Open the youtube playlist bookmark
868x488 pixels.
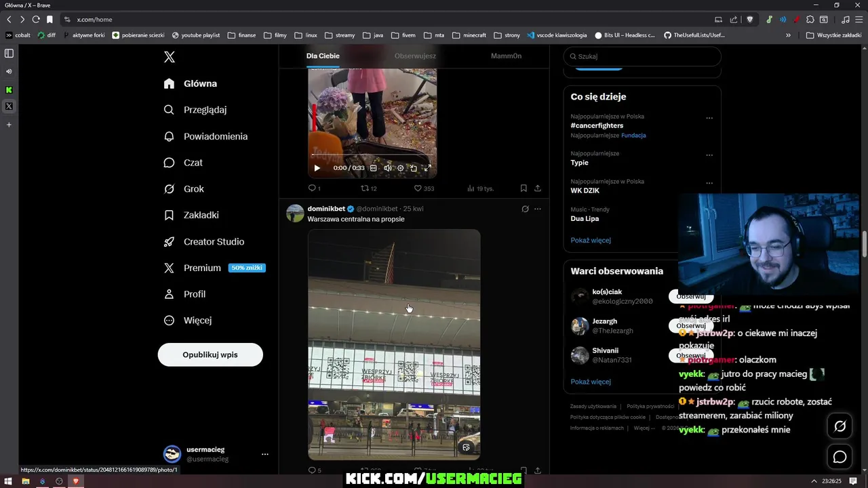click(196, 35)
